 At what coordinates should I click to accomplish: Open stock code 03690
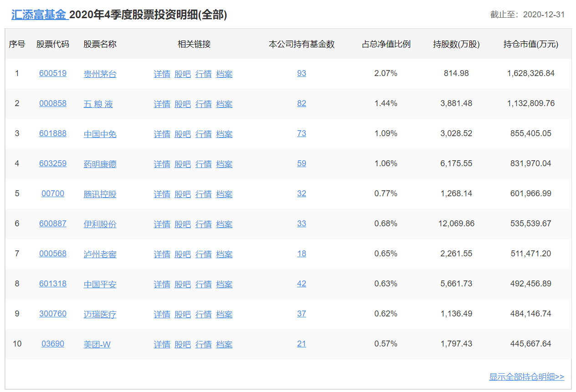[53, 344]
